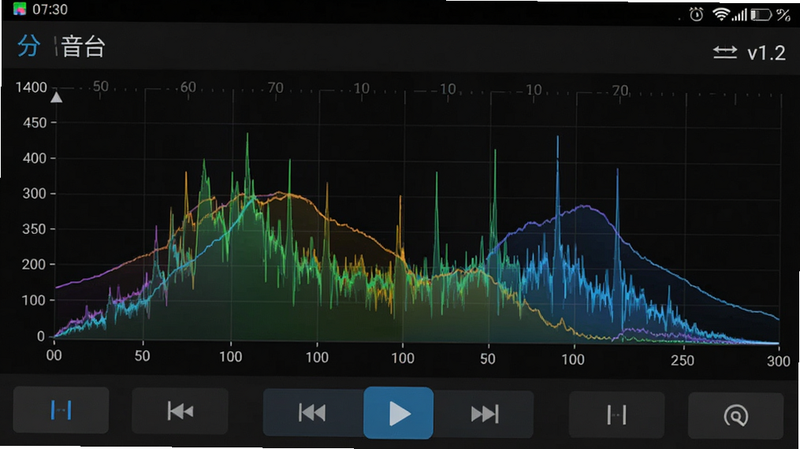Tap the colorful app icon beside 07:30
The height and width of the screenshot is (449, 800).
tap(19, 9)
